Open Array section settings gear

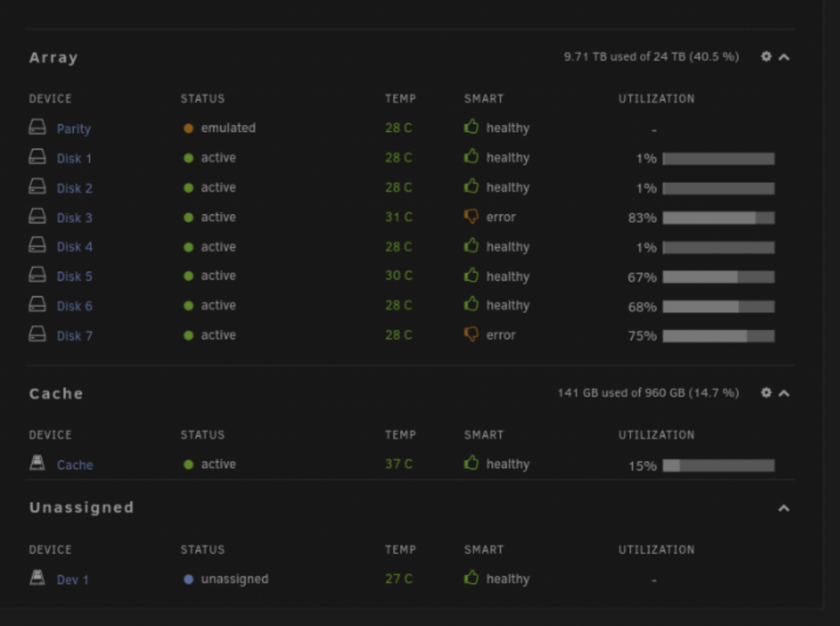[766, 56]
